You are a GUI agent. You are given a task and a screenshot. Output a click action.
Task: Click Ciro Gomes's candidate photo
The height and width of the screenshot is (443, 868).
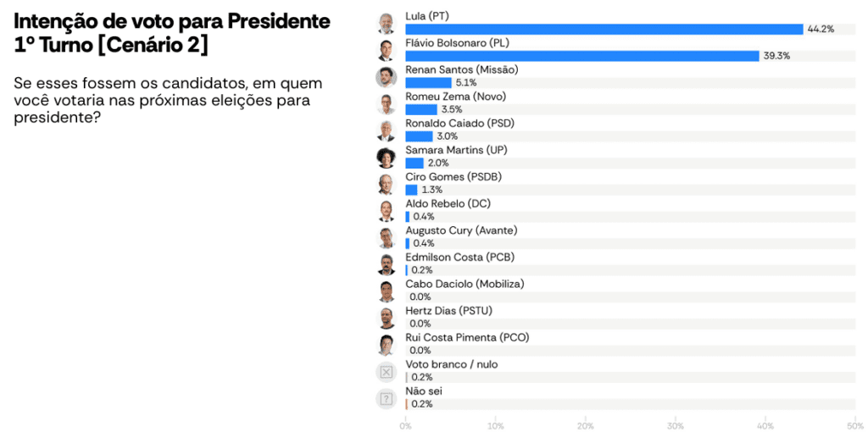click(x=387, y=184)
